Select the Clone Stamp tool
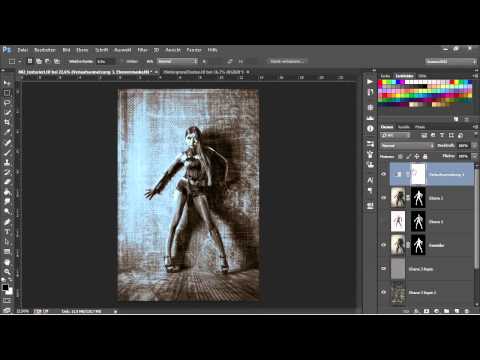Screen dimensions: 480x360 [x=7, y=163]
